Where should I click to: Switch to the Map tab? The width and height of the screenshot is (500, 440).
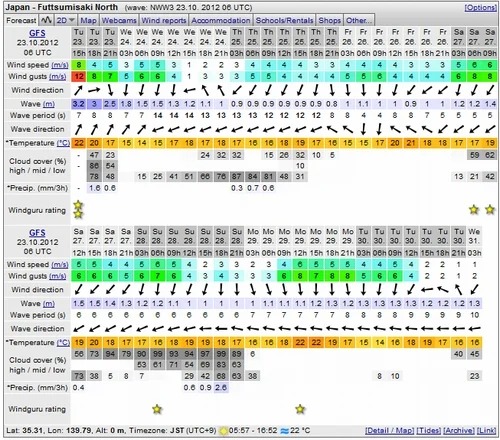tap(88, 20)
